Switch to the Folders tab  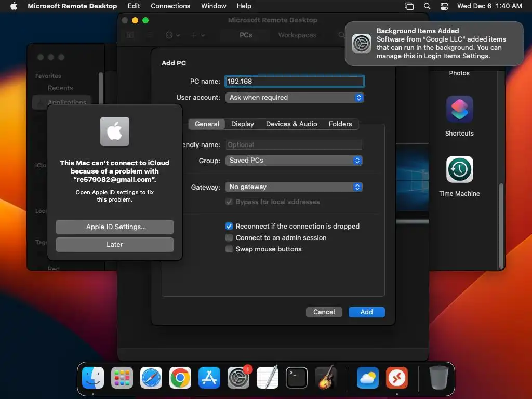(x=340, y=124)
